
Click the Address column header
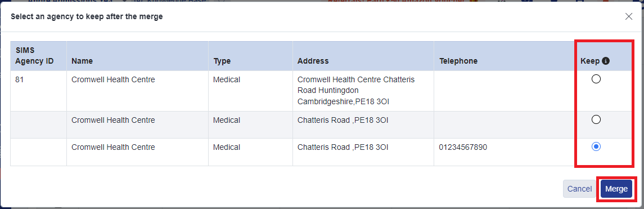pos(313,61)
